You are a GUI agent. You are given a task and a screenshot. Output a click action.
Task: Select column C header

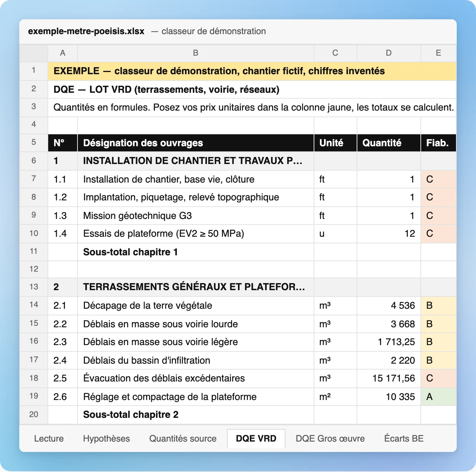(x=335, y=53)
